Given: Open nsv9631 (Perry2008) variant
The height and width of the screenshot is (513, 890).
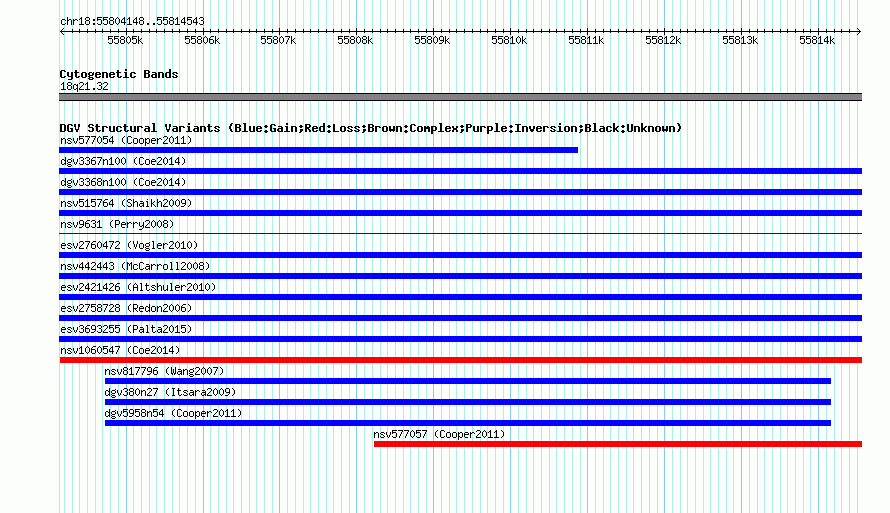Looking at the screenshot, I should pyautogui.click(x=117, y=224).
